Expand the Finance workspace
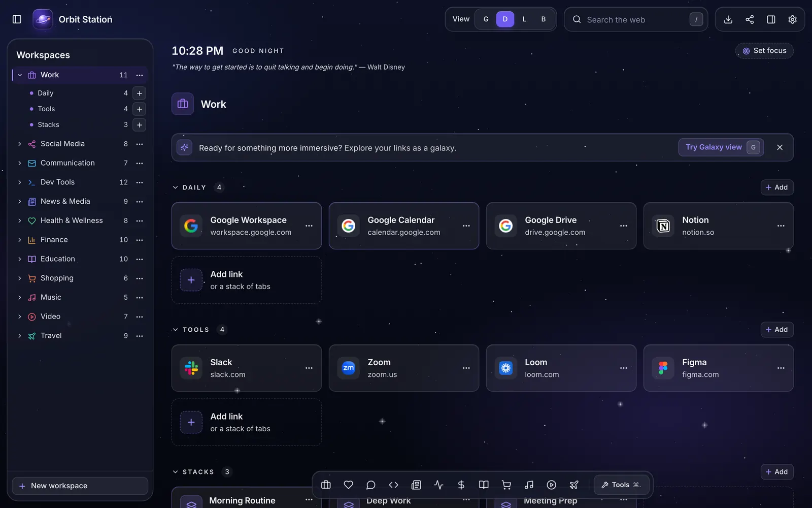The height and width of the screenshot is (508, 812). 20,240
